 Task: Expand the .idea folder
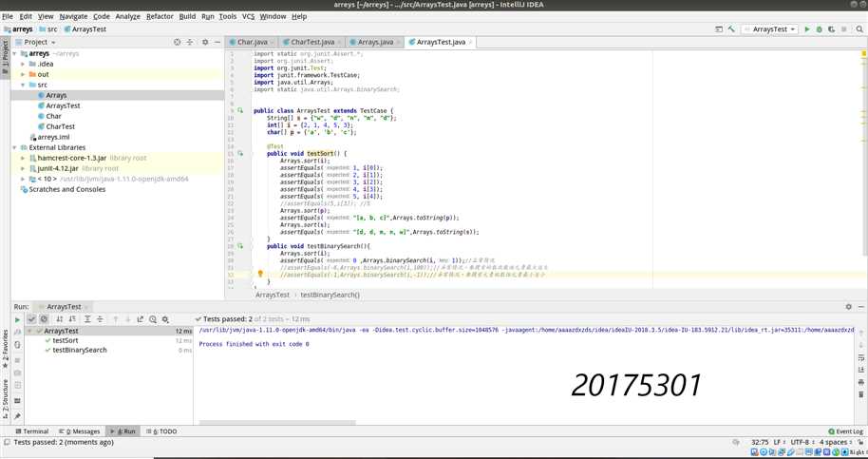23,65
